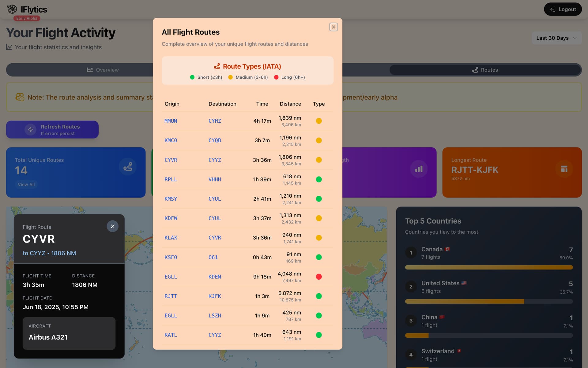Close the CYVR Flight Route popup
588x368 pixels.
[x=112, y=226]
